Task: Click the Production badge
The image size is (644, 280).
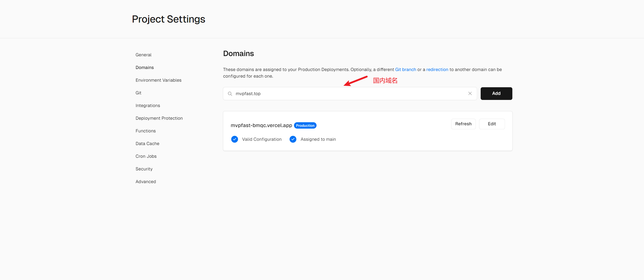Action: (305, 126)
